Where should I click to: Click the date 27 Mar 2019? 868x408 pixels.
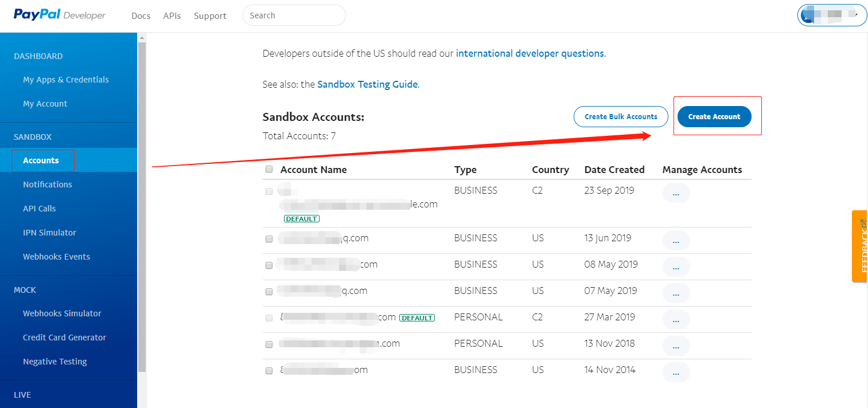coord(610,317)
